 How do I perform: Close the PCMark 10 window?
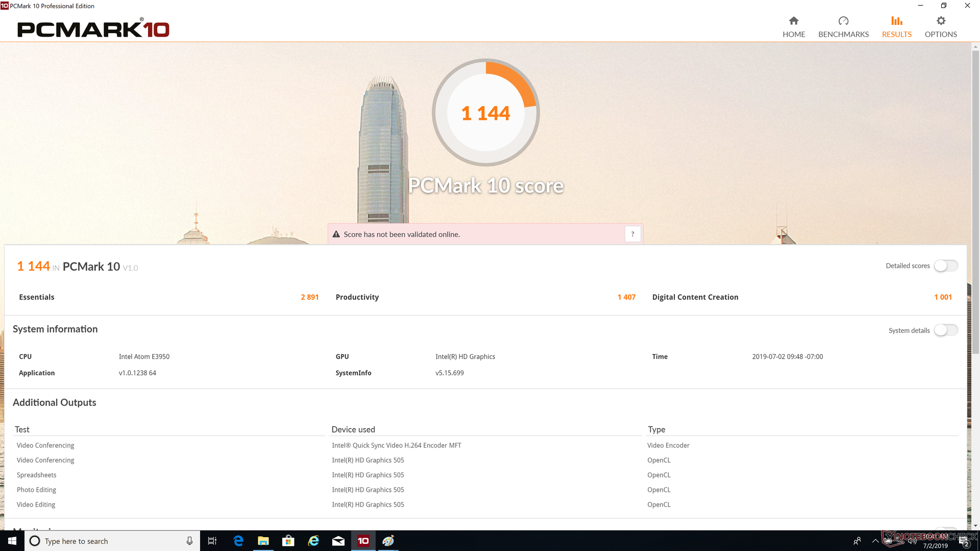(967, 6)
